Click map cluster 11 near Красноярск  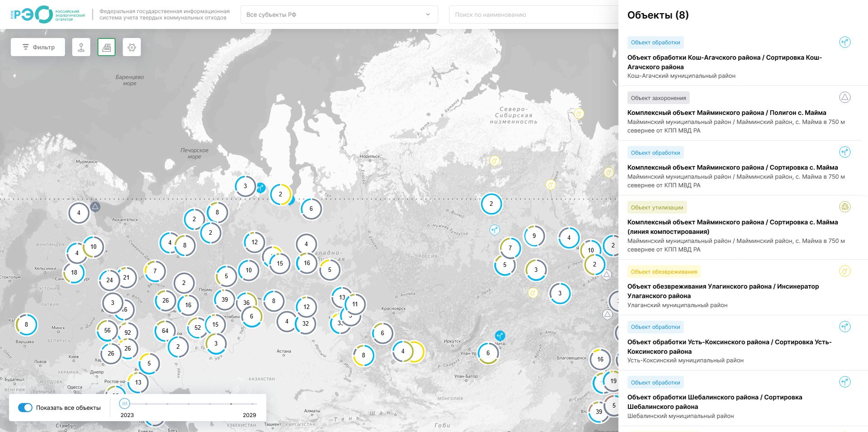pos(355,304)
